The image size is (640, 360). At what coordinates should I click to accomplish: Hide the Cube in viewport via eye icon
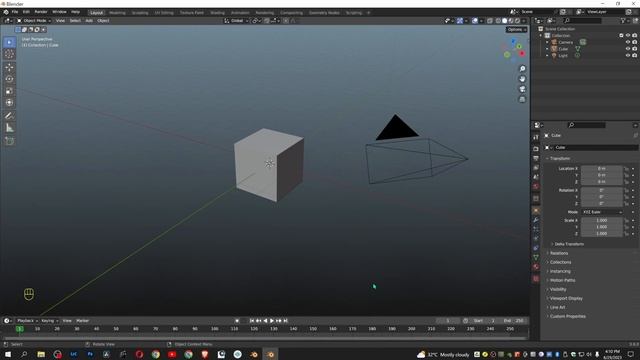(628, 49)
